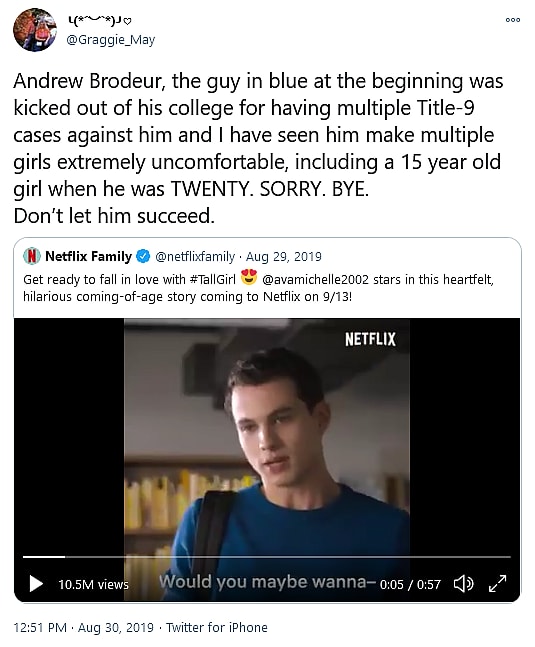Image resolution: width=535 pixels, height=647 pixels.
Task: Click the tweet author's display name
Action: point(99,20)
